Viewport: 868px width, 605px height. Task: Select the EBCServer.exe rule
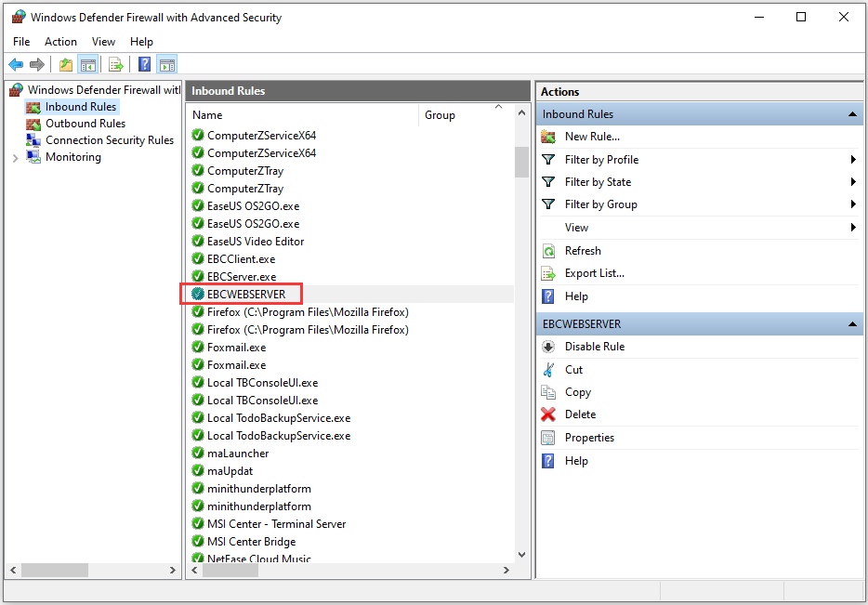pos(242,277)
